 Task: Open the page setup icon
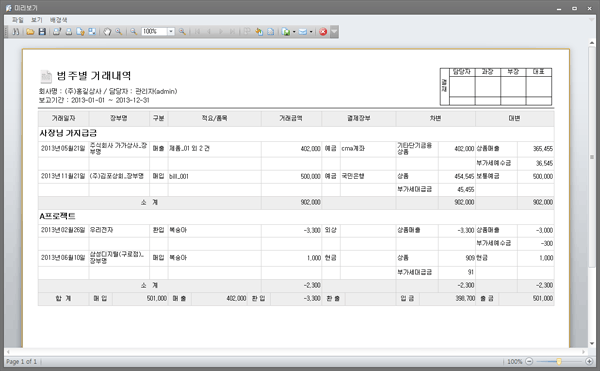pos(80,32)
